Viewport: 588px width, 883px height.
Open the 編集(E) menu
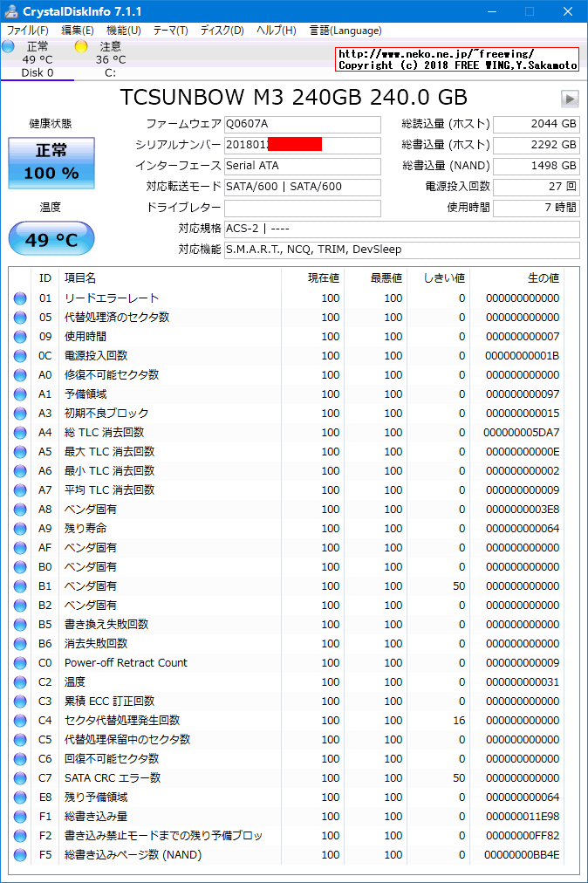pyautogui.click(x=77, y=31)
